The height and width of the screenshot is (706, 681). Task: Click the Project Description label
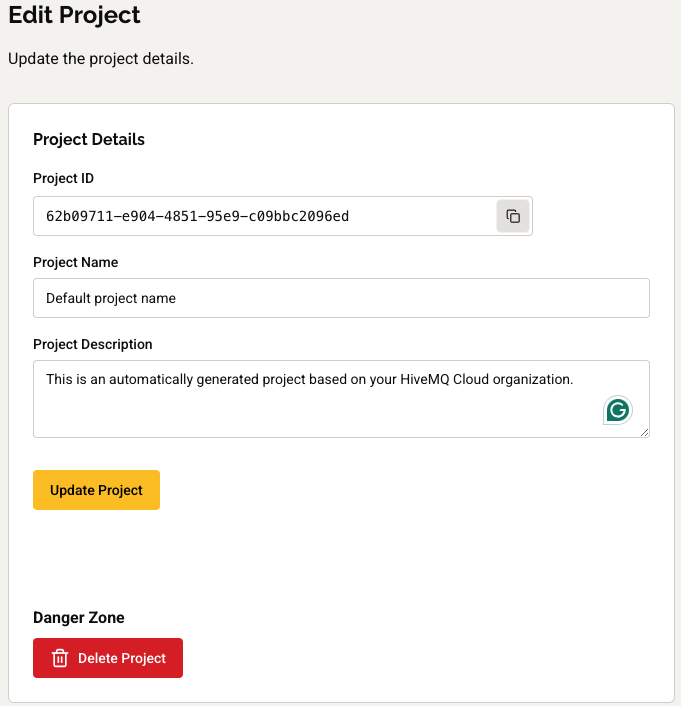click(x=93, y=344)
